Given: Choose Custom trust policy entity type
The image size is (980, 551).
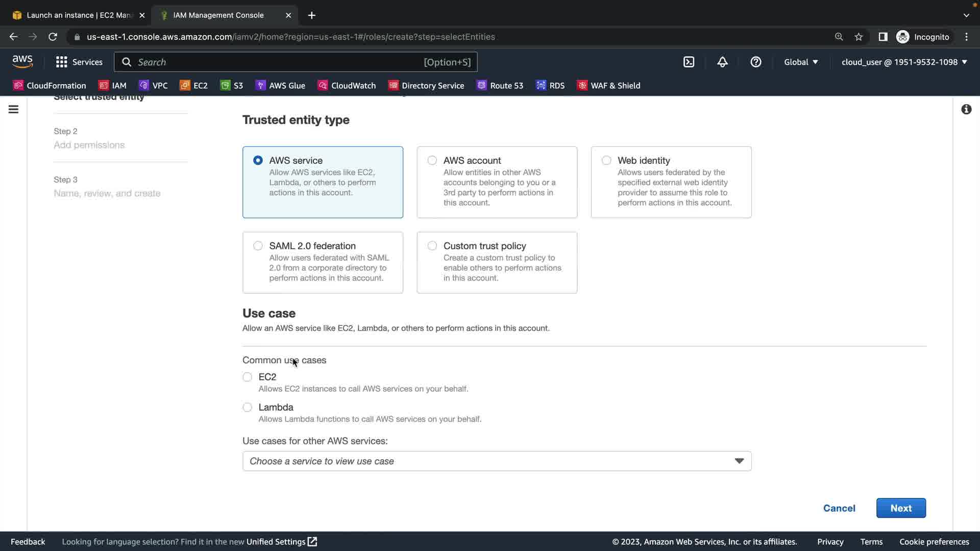Looking at the screenshot, I should coord(432,246).
